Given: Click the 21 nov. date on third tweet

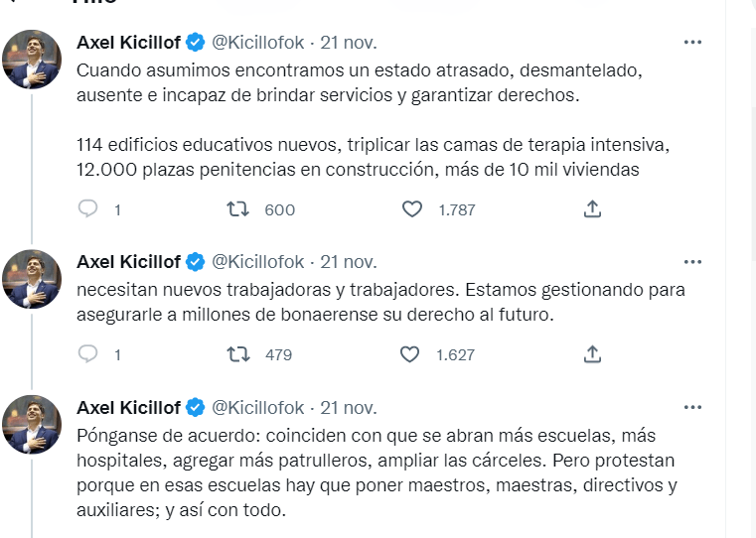Looking at the screenshot, I should point(348,408).
